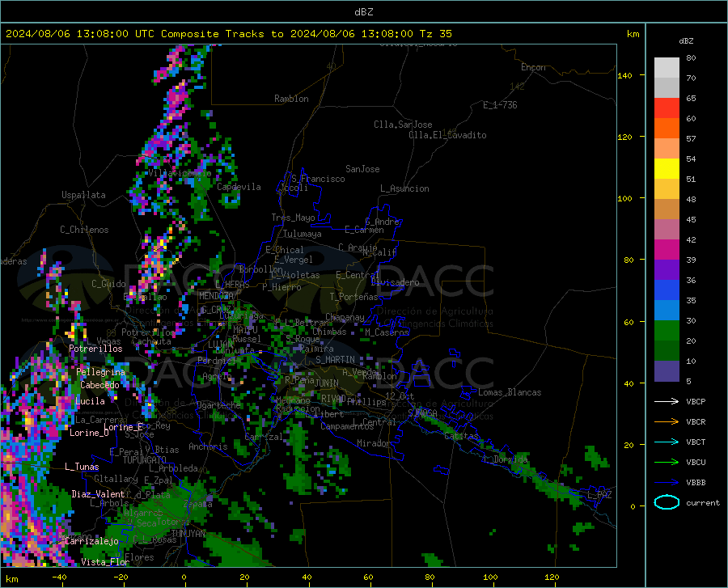Image resolution: width=728 pixels, height=588 pixels.
Task: Select the yellow 51 dBZ color swatch
Action: [x=667, y=169]
